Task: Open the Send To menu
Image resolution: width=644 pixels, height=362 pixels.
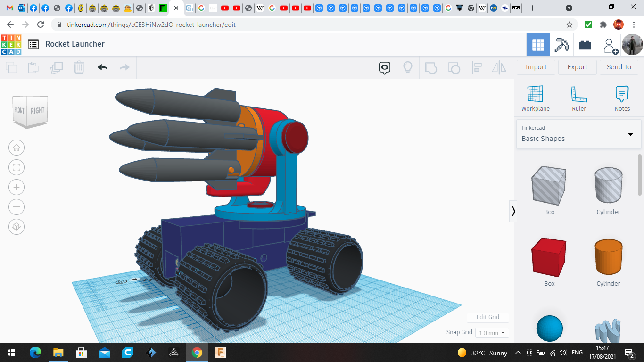Action: [619, 67]
